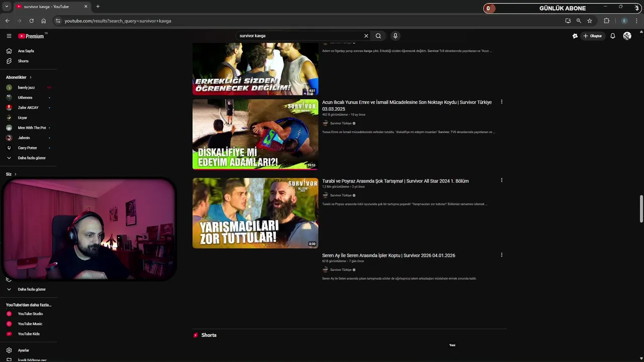Screen dimensions: 644x362
Task: Open Seren Ay İle Seren video title
Action: click(x=388, y=255)
